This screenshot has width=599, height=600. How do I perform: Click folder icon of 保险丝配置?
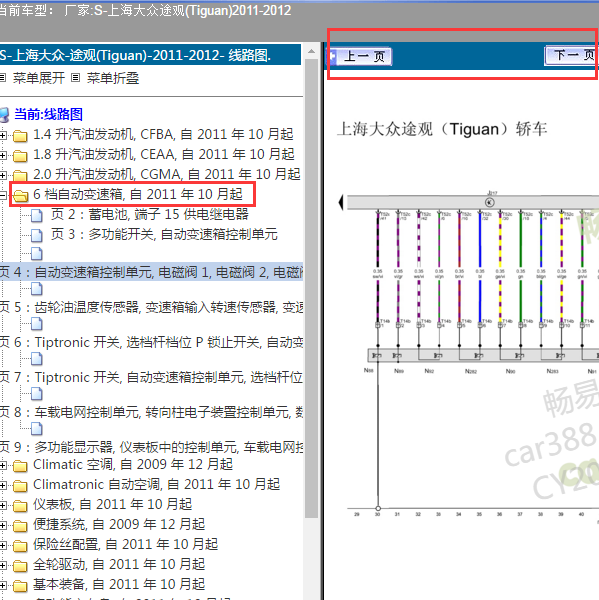point(20,545)
